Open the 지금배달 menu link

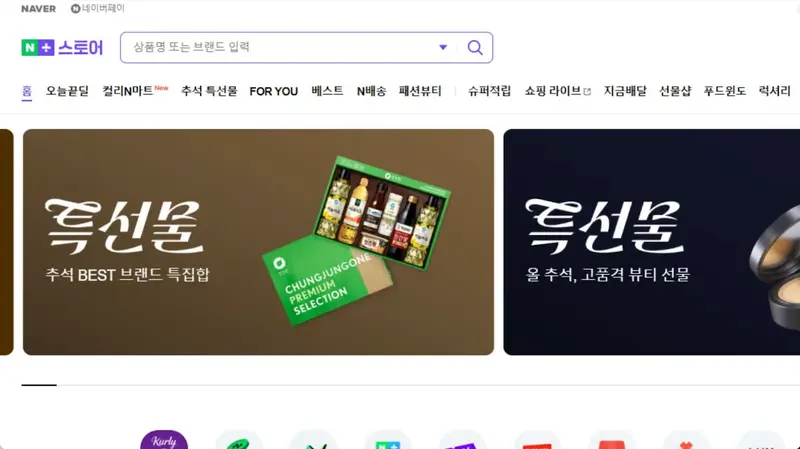[x=625, y=91]
